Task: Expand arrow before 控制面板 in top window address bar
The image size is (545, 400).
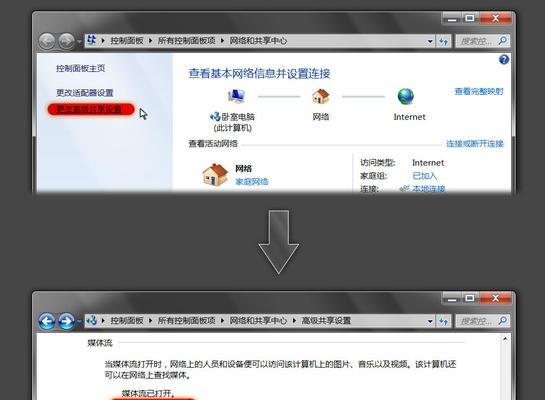Action: pos(103,41)
